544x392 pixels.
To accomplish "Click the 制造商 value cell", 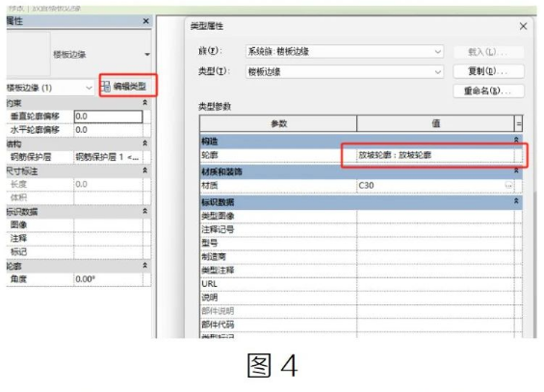I will [436, 257].
